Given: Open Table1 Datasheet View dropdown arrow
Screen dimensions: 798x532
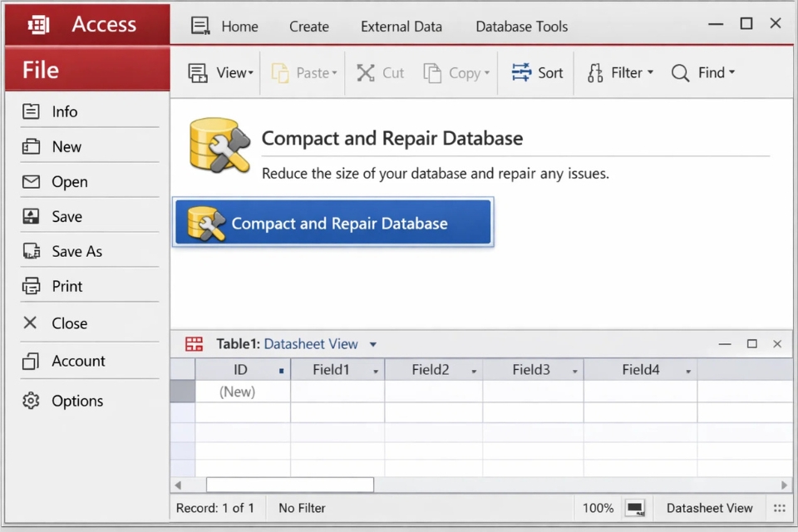Looking at the screenshot, I should [373, 344].
